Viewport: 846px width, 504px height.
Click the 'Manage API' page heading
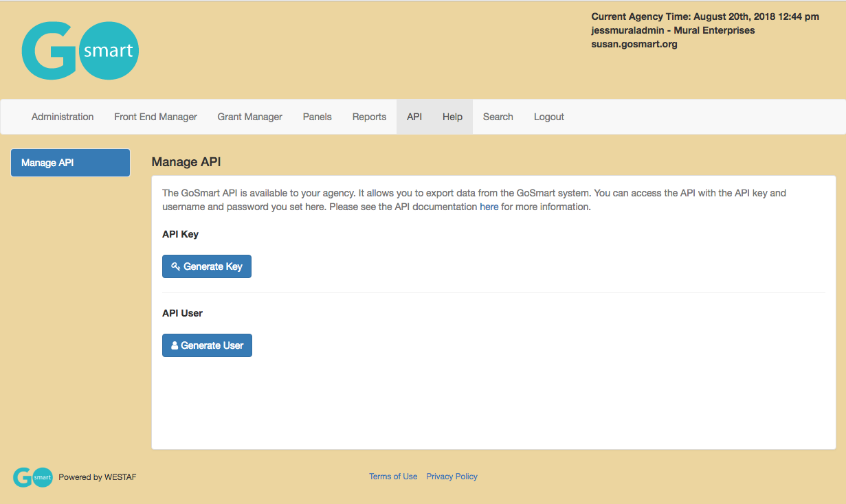click(x=186, y=162)
